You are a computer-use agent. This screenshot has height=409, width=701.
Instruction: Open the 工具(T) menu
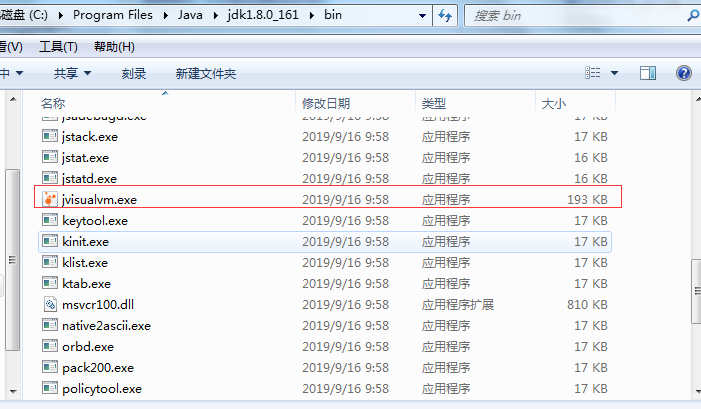tap(58, 46)
